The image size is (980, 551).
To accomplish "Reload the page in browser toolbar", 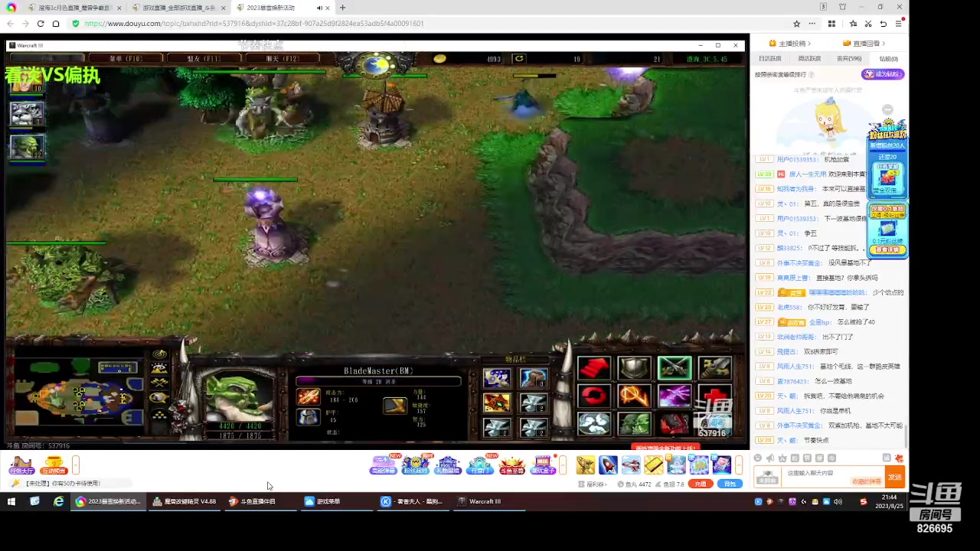I will pos(41,24).
